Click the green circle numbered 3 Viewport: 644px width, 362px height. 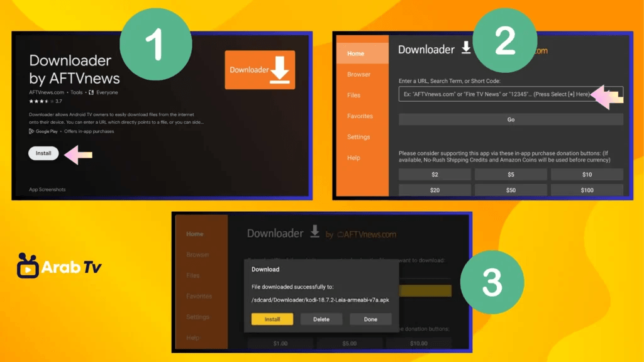[492, 283]
